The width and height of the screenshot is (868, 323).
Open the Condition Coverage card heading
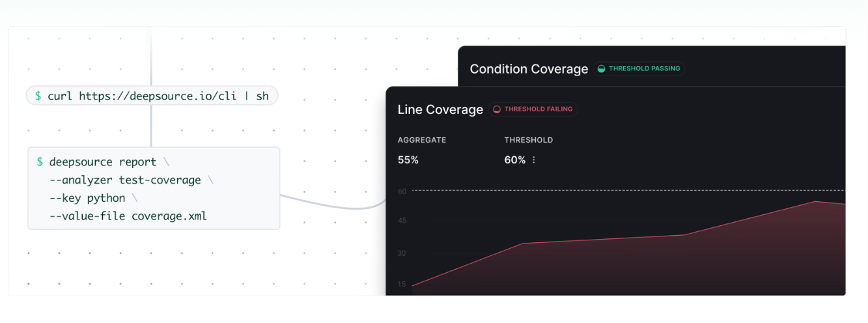(529, 69)
